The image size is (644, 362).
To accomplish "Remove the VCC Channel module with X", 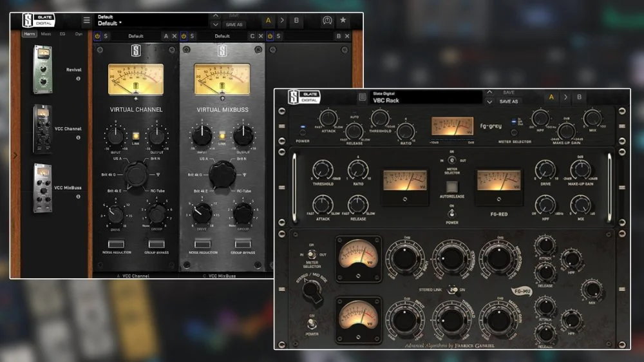I will (175, 36).
